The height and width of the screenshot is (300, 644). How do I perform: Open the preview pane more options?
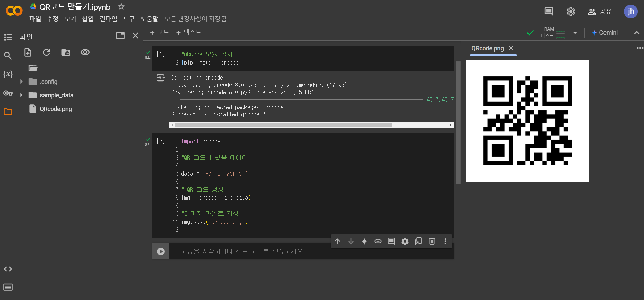(x=640, y=48)
